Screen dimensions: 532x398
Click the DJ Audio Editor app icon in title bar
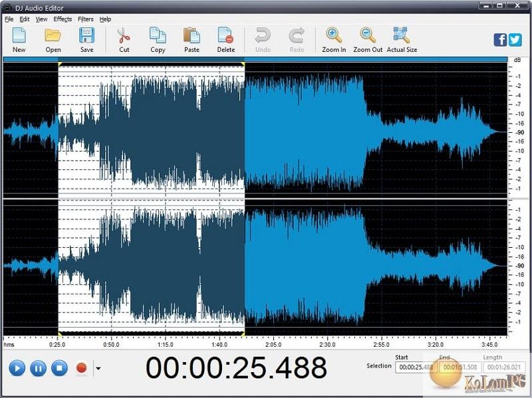[x=7, y=7]
